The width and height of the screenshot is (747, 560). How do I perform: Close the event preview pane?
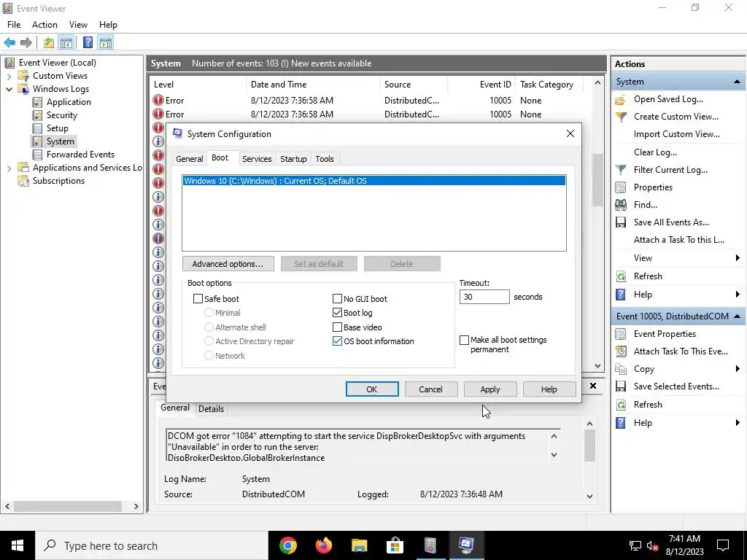click(x=593, y=386)
